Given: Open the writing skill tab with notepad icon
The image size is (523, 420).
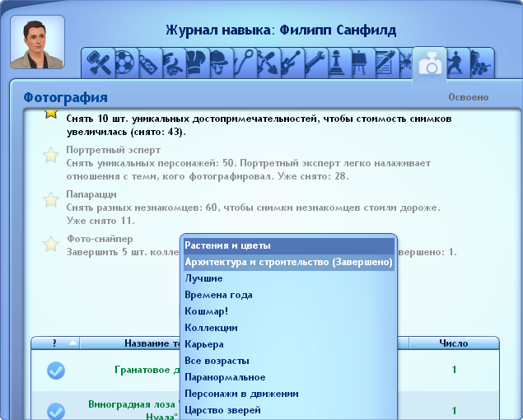Looking at the screenshot, I should click(x=386, y=63).
